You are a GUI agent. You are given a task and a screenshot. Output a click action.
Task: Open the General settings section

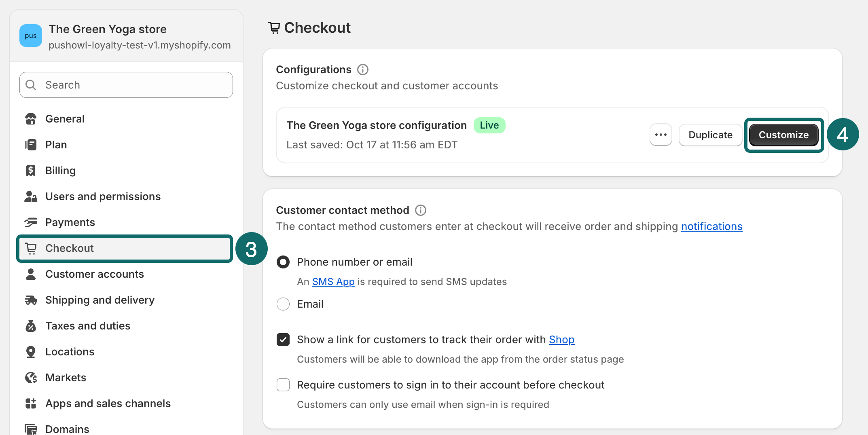(x=65, y=118)
